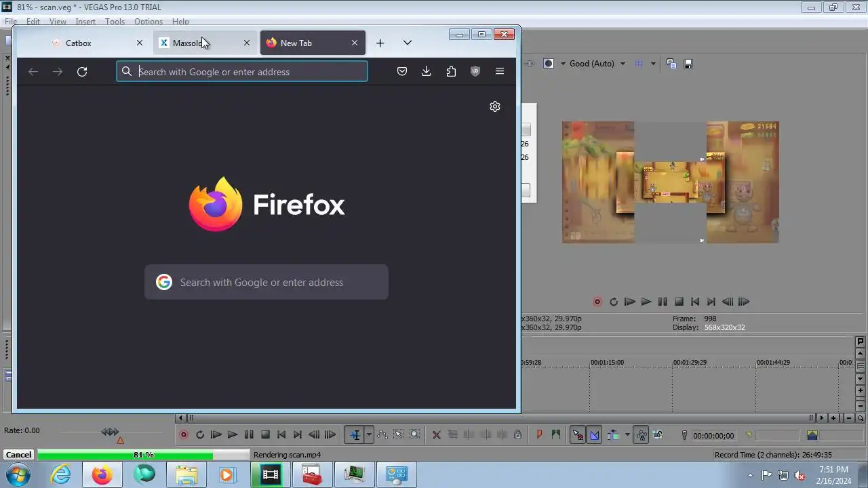The height and width of the screenshot is (488, 868).
Task: Switch to the Maxsold tab
Action: click(205, 43)
